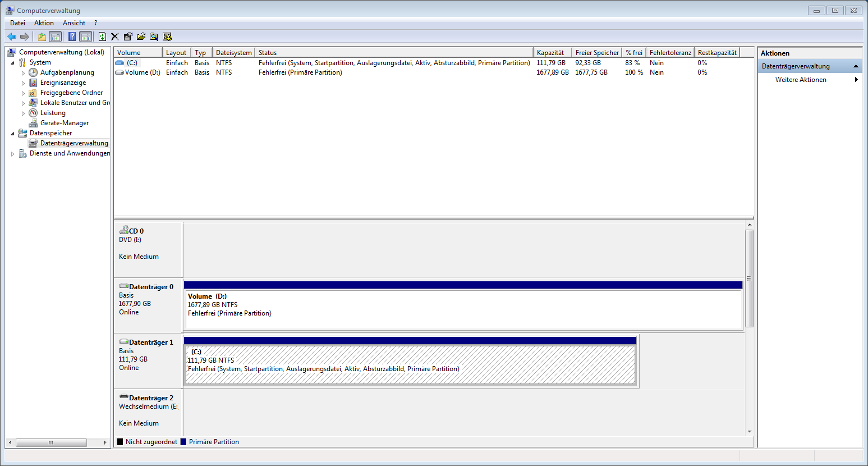Click the tree pane horizontal scroll right arrow
The width and height of the screenshot is (868, 466).
point(105,442)
